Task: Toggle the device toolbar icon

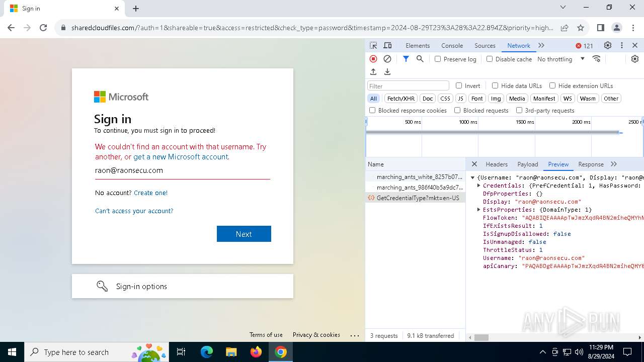Action: 387,45
